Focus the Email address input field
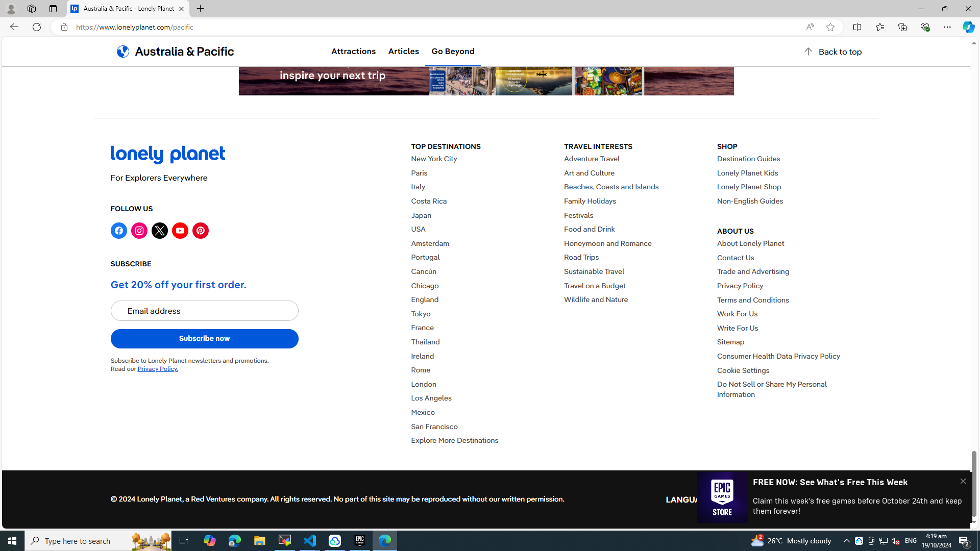Image resolution: width=980 pixels, height=551 pixels. [x=204, y=311]
